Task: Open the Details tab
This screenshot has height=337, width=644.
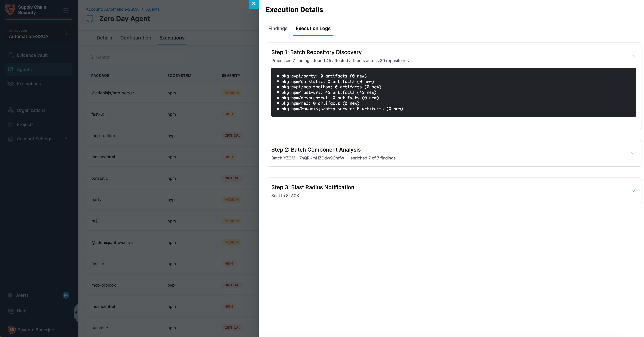Action: click(x=104, y=38)
